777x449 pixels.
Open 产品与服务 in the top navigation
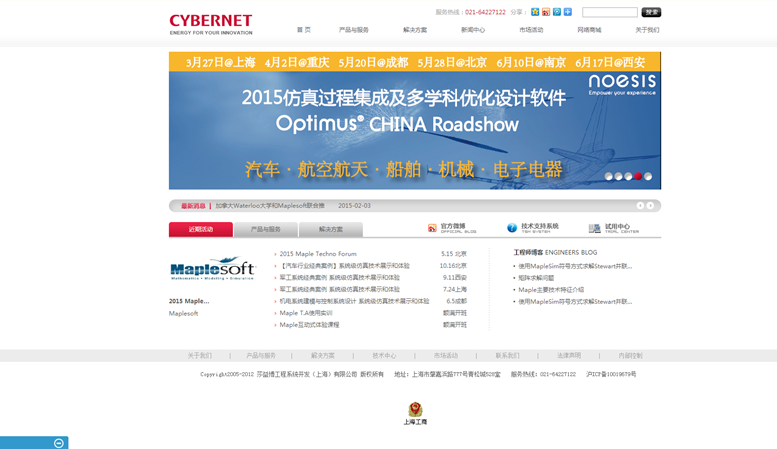click(x=354, y=30)
